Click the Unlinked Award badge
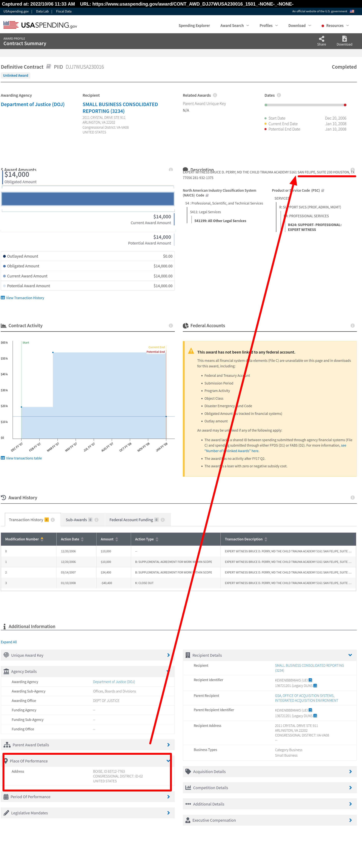 (16, 76)
